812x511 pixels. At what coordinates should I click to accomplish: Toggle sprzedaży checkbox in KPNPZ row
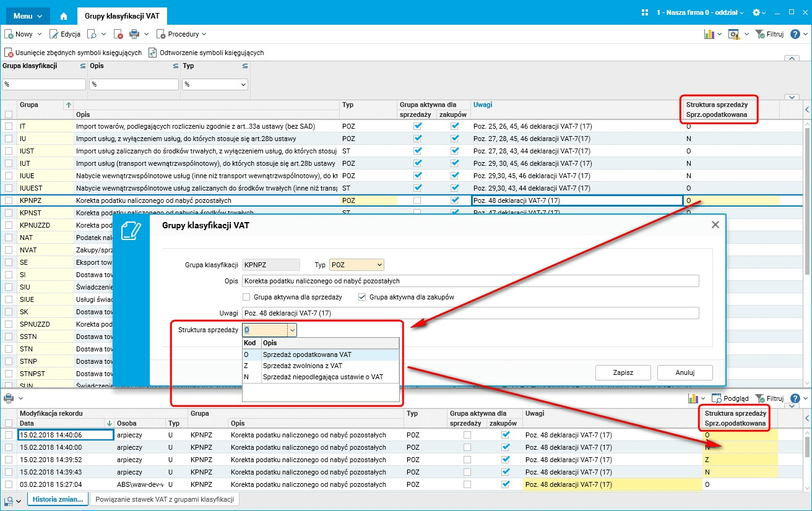417,200
